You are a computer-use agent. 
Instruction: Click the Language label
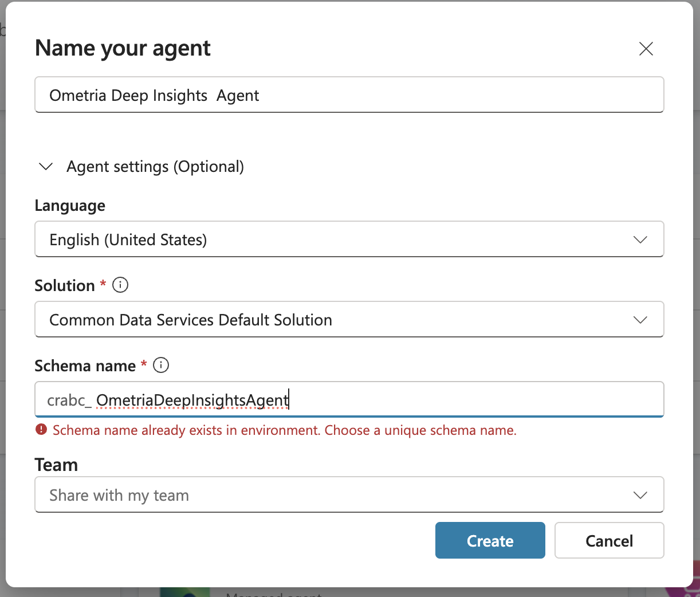(x=70, y=206)
